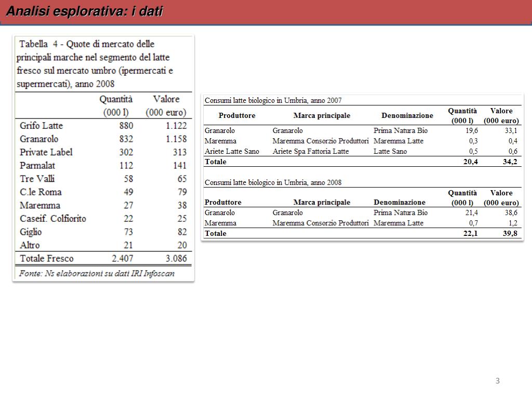Select the 'Tre Valli' row label

coord(37,179)
